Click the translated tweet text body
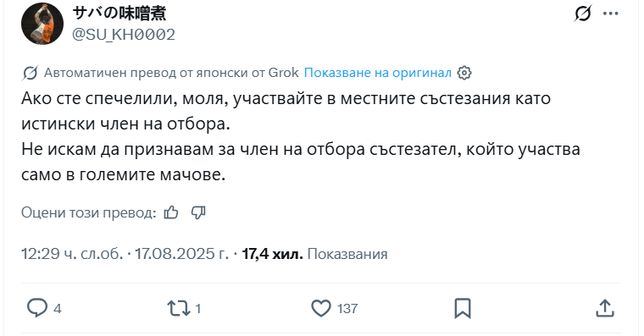This screenshot has width=644, height=336. pyautogui.click(x=301, y=136)
